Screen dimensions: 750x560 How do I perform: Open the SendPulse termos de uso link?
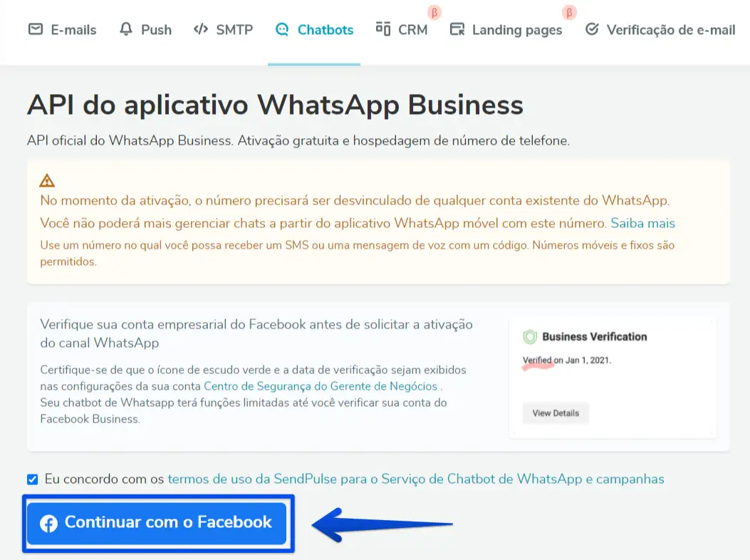click(x=416, y=479)
